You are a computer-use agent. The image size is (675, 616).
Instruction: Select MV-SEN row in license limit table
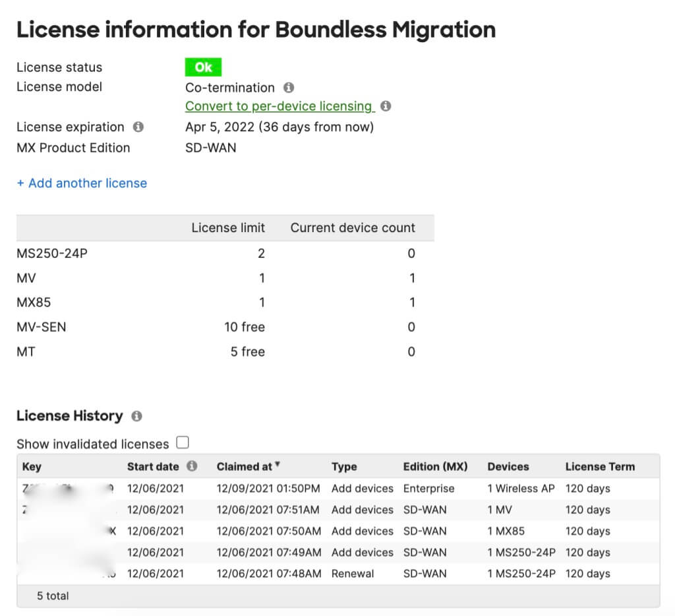[225, 327]
